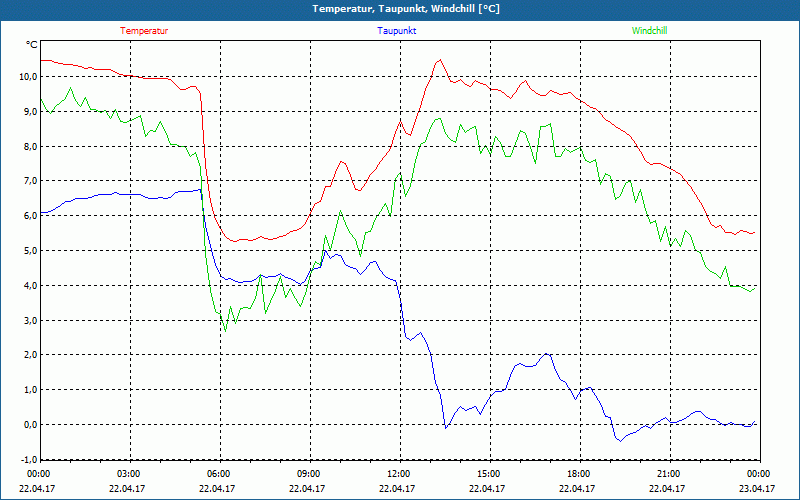The image size is (800, 500).
Task: Click the '22.04.17' date under '18:00'
Action: (x=577, y=488)
